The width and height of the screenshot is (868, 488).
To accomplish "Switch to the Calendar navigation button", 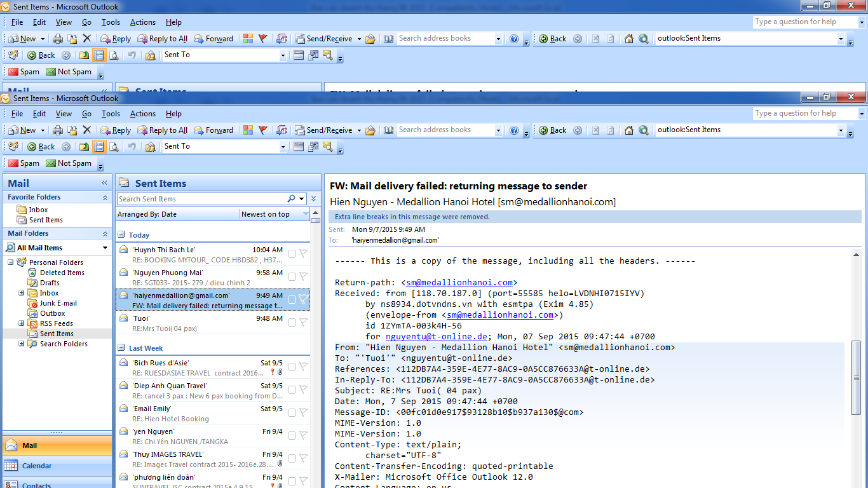I will (x=57, y=466).
